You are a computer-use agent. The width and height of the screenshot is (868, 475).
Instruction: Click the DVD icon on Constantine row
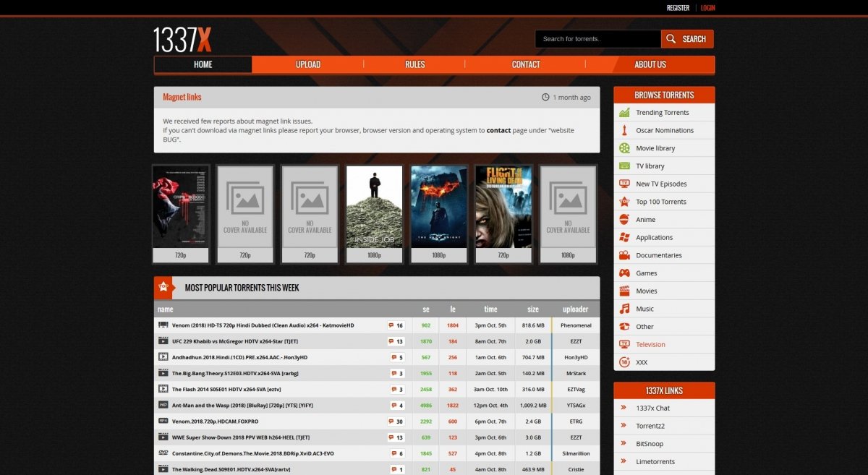(x=163, y=453)
